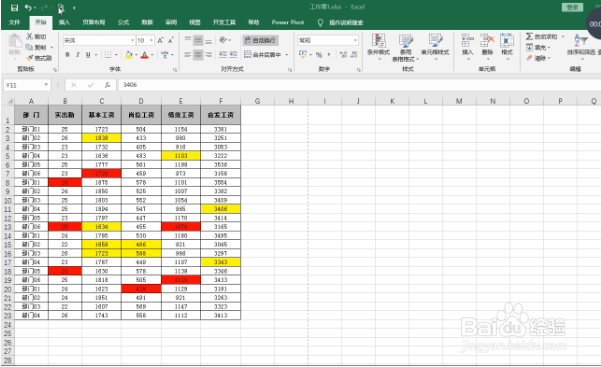The height and width of the screenshot is (367, 601).
Task: Click the Name Box showing F11
Action: point(27,85)
